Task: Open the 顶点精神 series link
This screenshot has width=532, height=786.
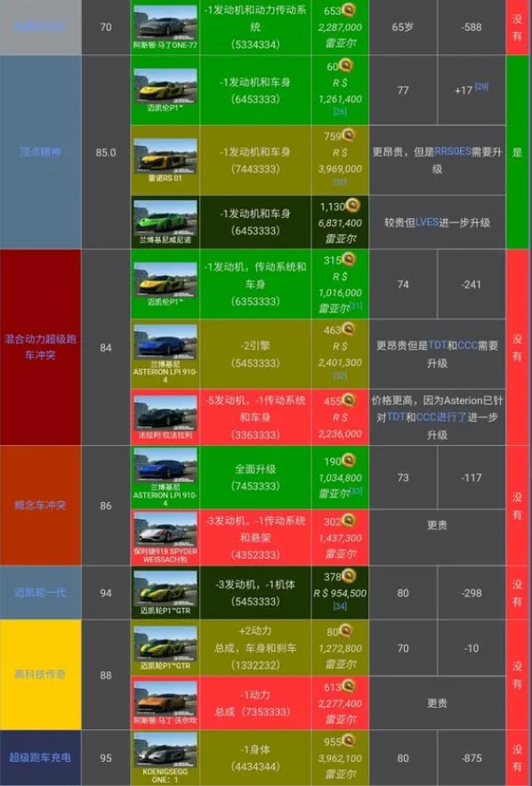Action: click(40, 151)
